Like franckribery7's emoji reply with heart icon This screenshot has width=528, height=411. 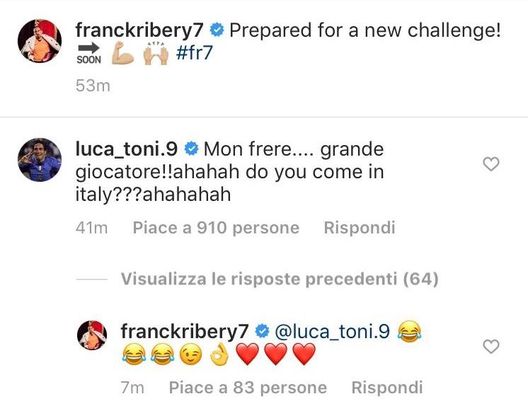[x=491, y=346]
